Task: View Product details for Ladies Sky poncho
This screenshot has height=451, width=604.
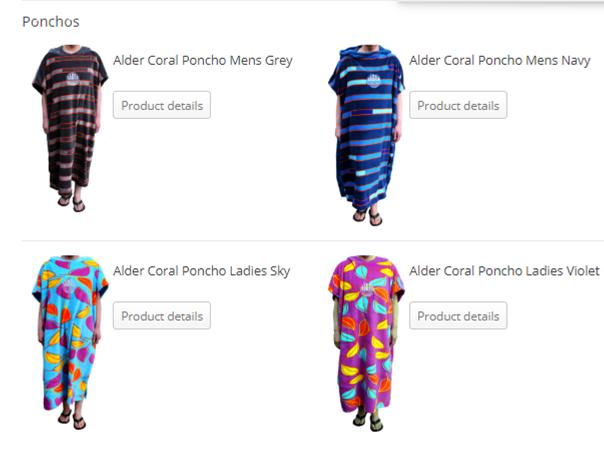Action: (x=162, y=316)
